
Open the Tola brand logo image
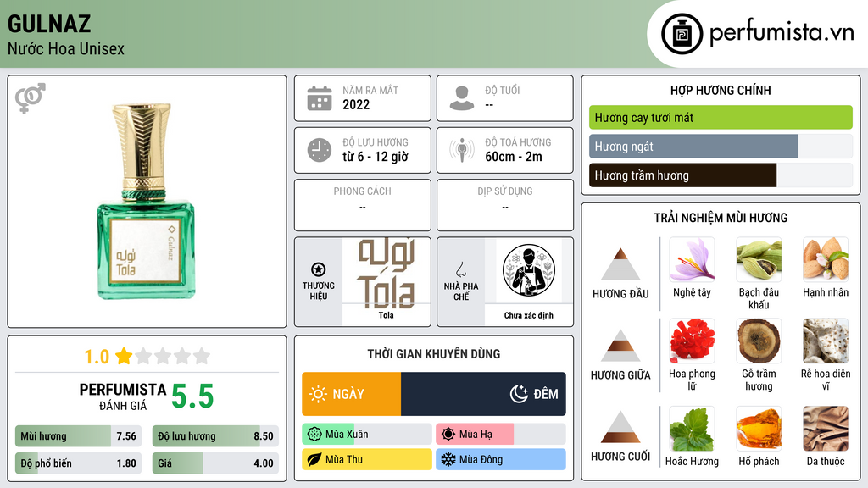[x=387, y=274]
